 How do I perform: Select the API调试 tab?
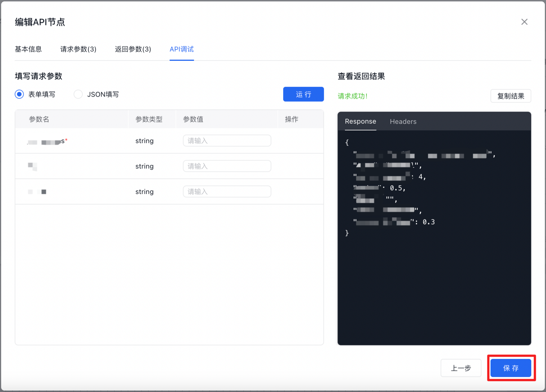[182, 49]
